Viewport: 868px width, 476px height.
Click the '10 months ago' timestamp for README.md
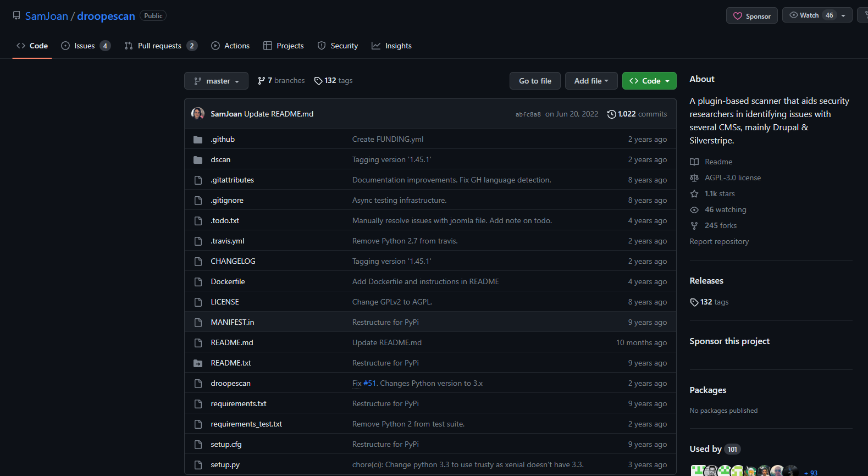pos(642,343)
